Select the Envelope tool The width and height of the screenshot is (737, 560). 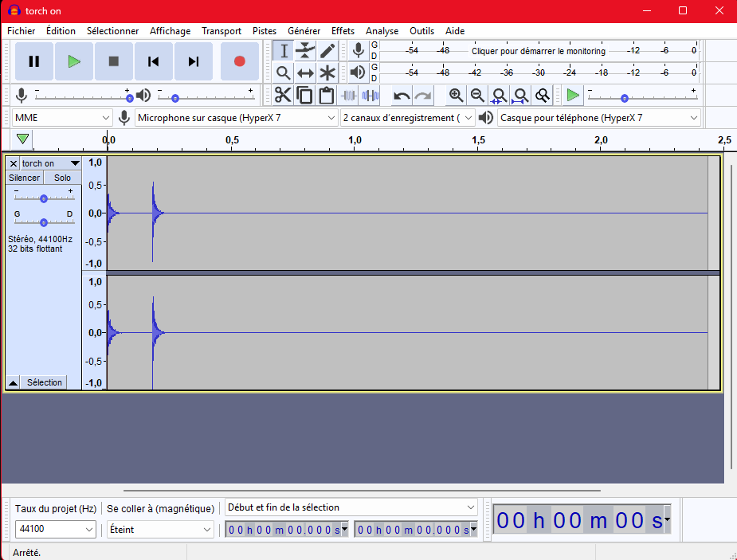click(305, 51)
